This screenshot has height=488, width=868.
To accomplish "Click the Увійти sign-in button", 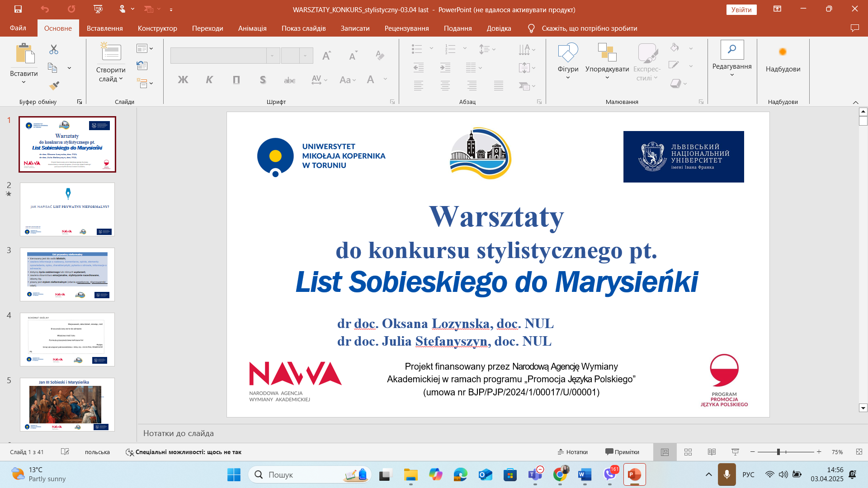I will pos(741,9).
